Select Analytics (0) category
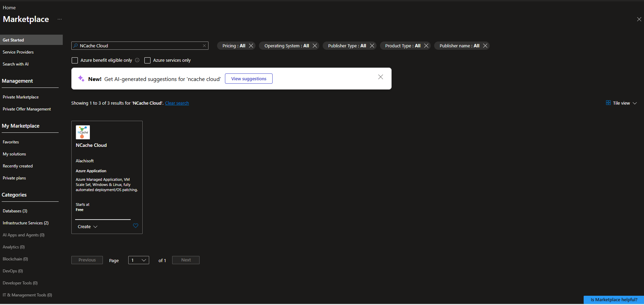 (x=14, y=247)
